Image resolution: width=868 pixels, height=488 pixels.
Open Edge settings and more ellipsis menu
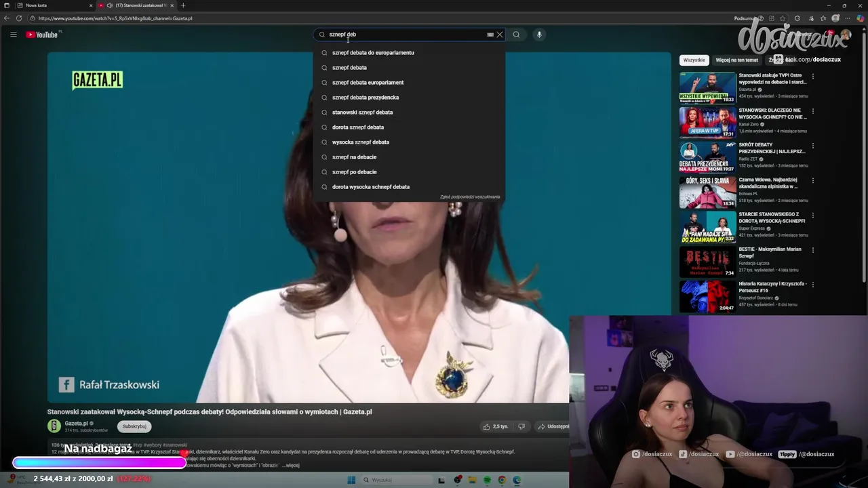pyautogui.click(x=848, y=18)
